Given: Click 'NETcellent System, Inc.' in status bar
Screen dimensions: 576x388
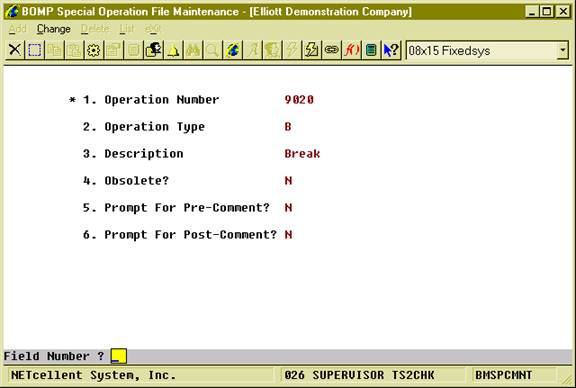Looking at the screenshot, I should pyautogui.click(x=93, y=375).
